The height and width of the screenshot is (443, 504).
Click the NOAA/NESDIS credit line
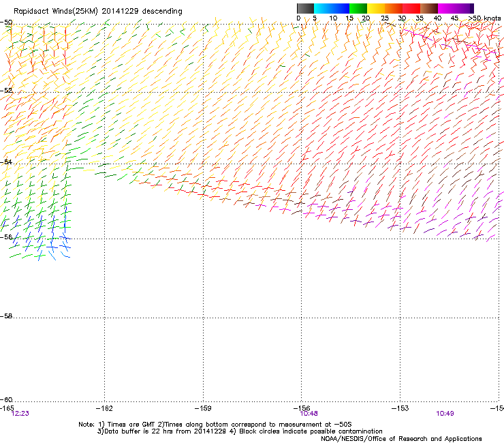click(x=401, y=439)
